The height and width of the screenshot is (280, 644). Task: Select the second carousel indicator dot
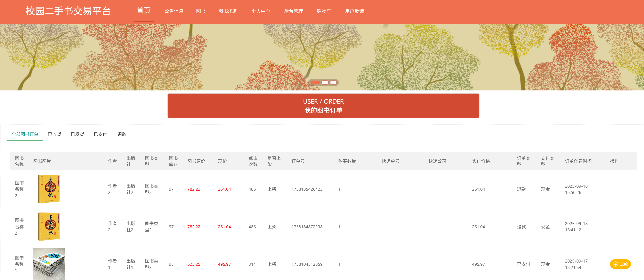pyautogui.click(x=325, y=82)
